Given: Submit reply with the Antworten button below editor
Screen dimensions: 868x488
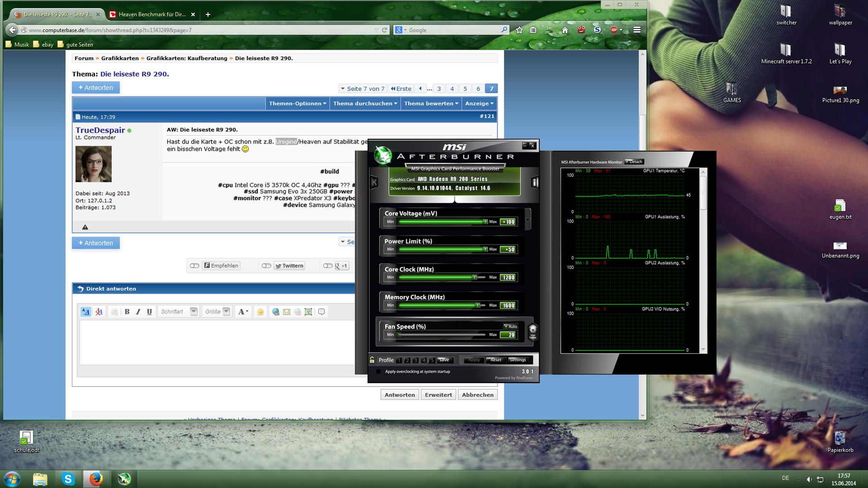Looking at the screenshot, I should pos(399,395).
